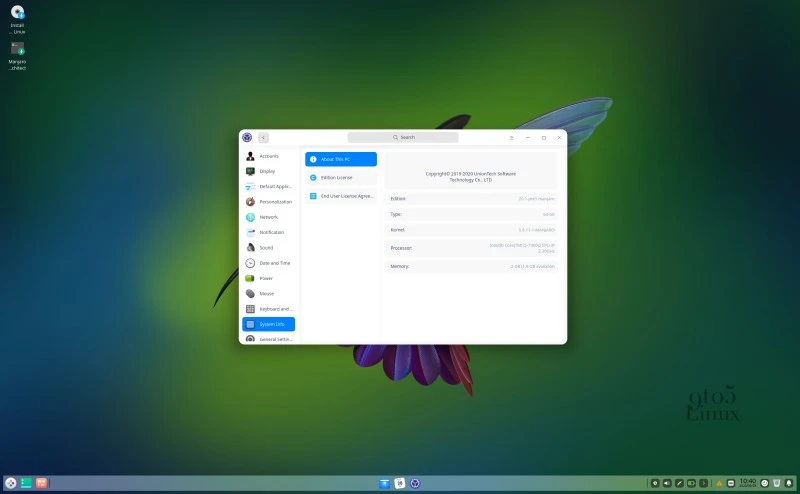Open the Install Linux desktop icon
The height and width of the screenshot is (494, 800).
tap(17, 19)
